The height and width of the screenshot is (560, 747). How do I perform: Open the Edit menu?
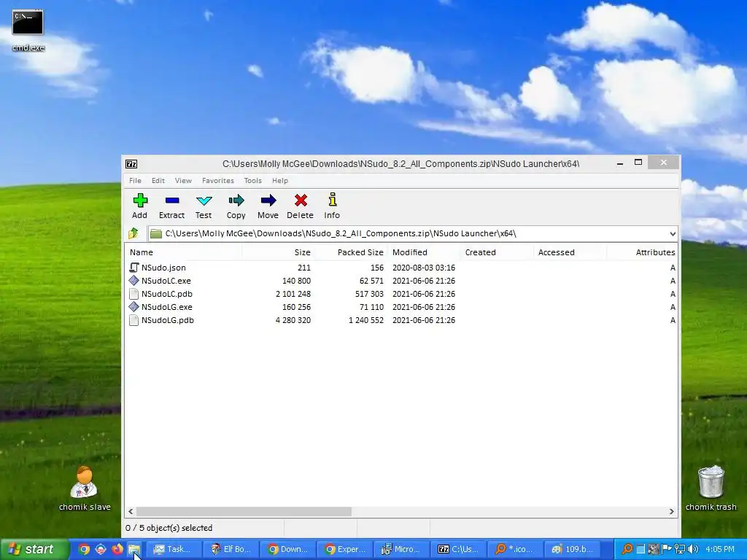[x=158, y=181]
